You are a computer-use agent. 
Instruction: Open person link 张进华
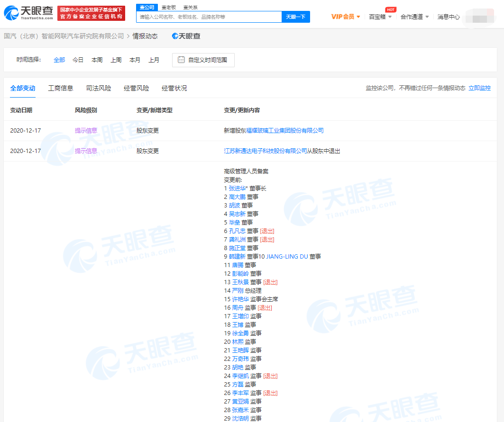(237, 188)
